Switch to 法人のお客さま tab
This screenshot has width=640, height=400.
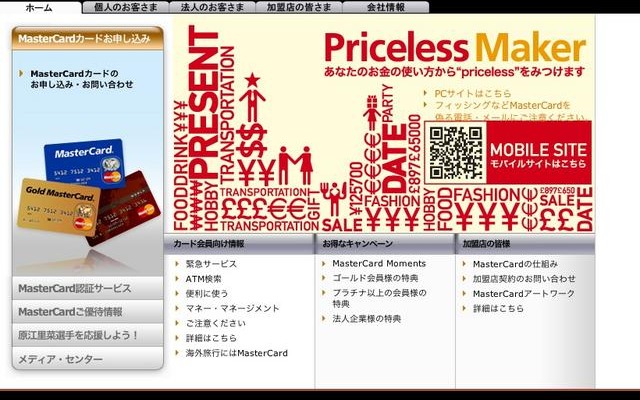[212, 7]
